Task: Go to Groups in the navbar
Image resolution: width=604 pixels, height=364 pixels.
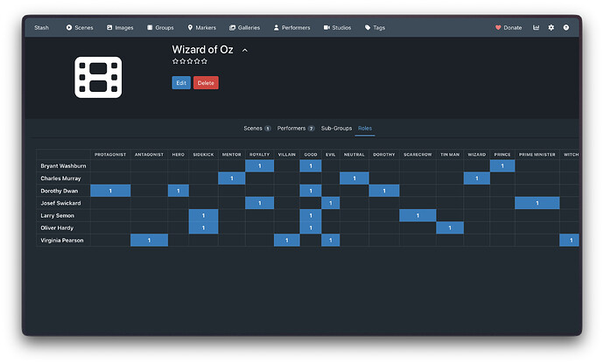Action: click(x=160, y=28)
